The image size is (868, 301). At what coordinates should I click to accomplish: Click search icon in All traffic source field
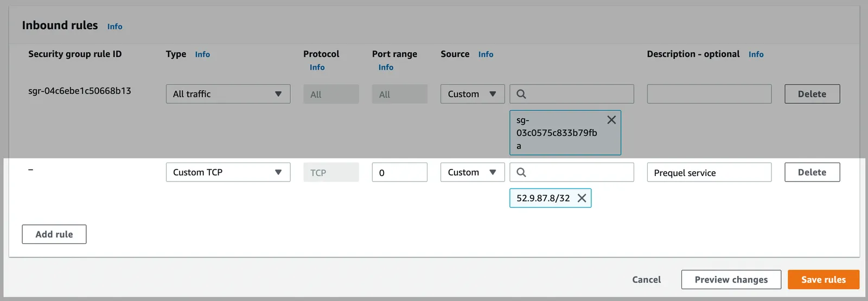click(x=521, y=94)
